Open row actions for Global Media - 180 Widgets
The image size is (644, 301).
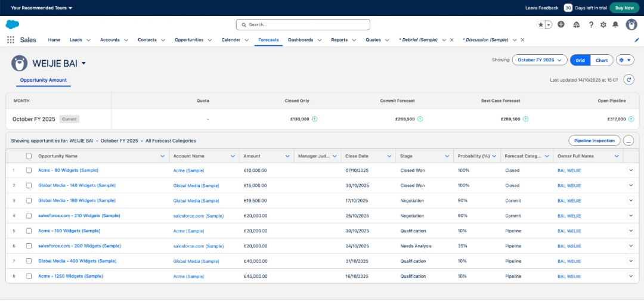[631, 200]
